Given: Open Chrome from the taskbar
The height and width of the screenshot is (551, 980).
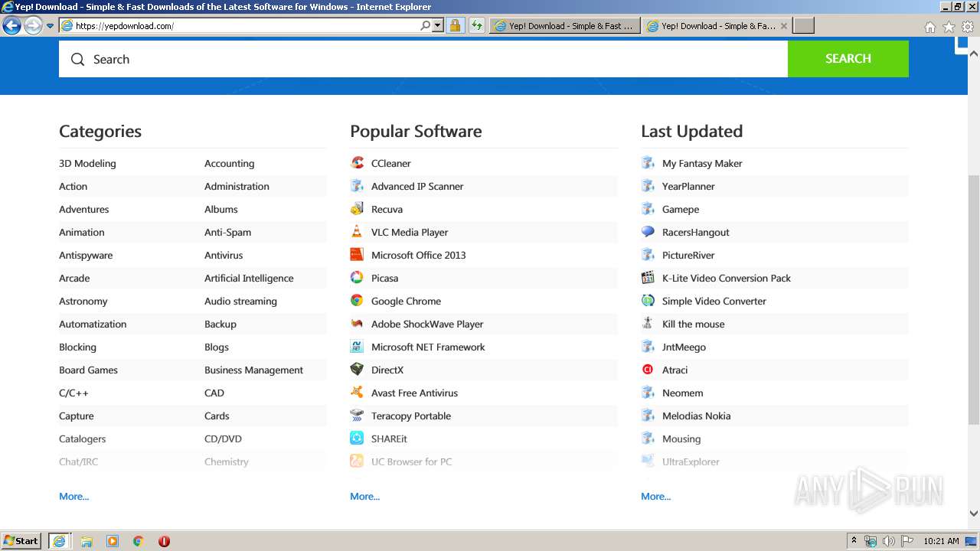Looking at the screenshot, I should (x=138, y=541).
